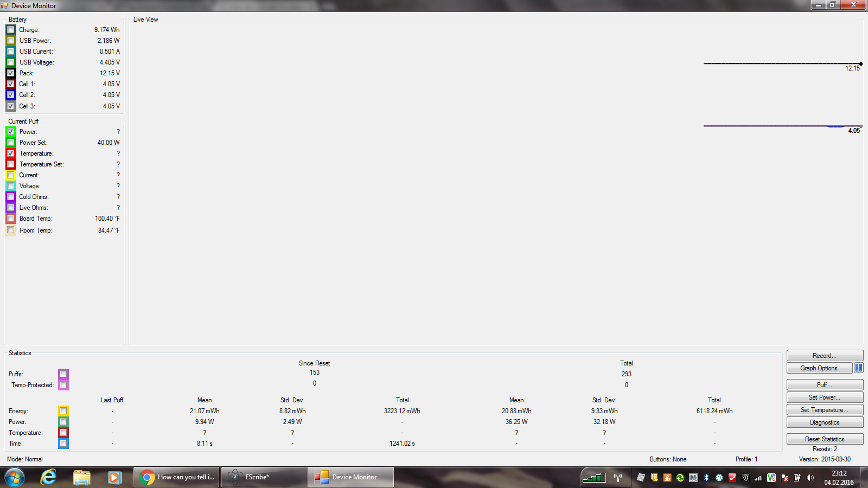
Task: Switch to the Chrome taskbar window
Action: pos(177,477)
